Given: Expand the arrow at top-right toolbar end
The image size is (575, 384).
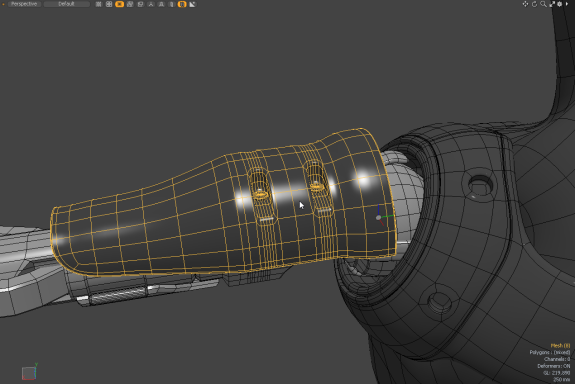Looking at the screenshot, I should point(567,4).
